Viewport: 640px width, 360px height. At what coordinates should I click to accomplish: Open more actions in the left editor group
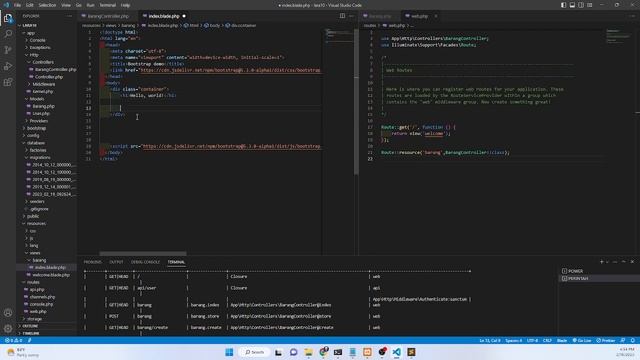point(351,16)
